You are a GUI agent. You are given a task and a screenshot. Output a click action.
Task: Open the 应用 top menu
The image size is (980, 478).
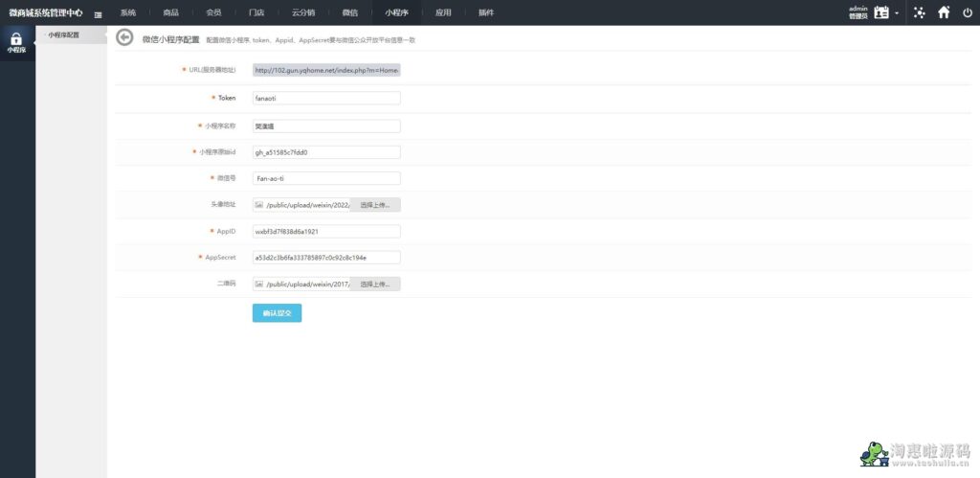coord(443,12)
